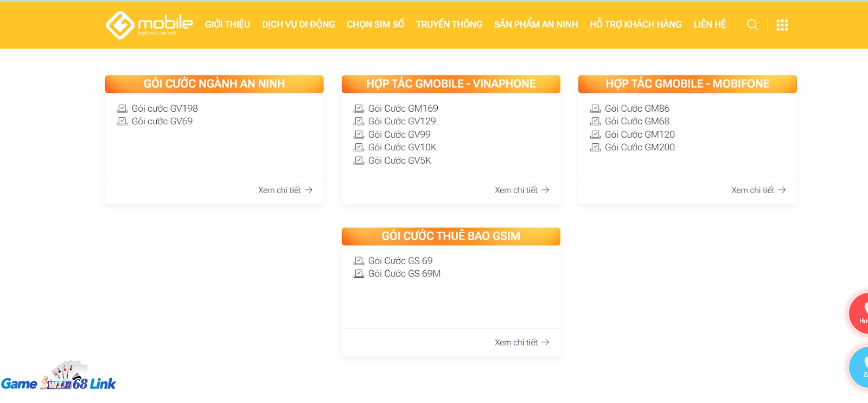Open the Gói Cước GM68 package
This screenshot has width=868, height=403.
pyautogui.click(x=637, y=121)
